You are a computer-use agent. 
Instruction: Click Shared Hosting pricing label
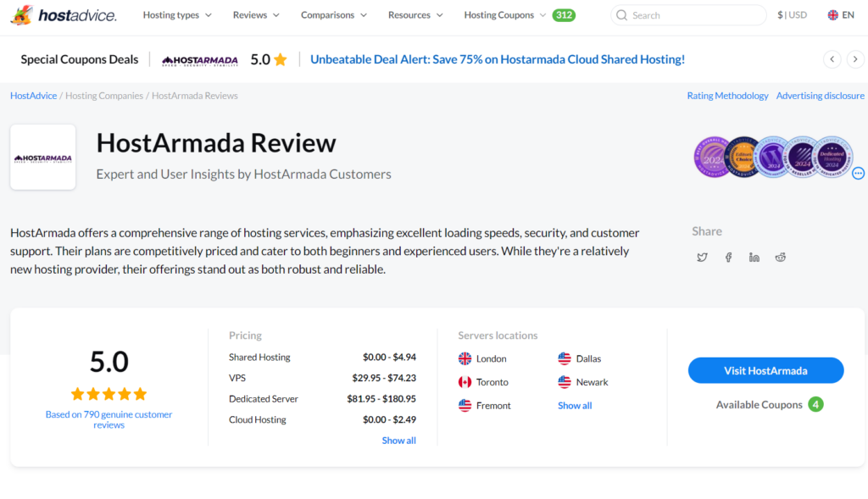pos(259,358)
